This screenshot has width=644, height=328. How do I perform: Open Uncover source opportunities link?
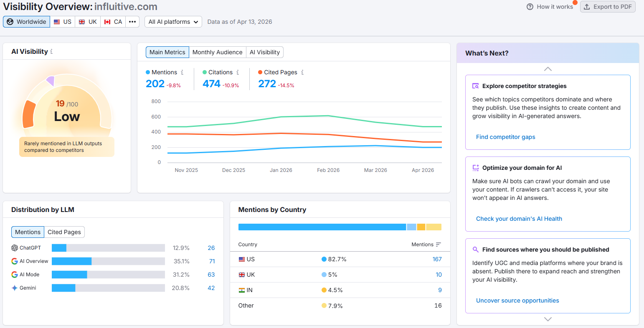pos(517,300)
